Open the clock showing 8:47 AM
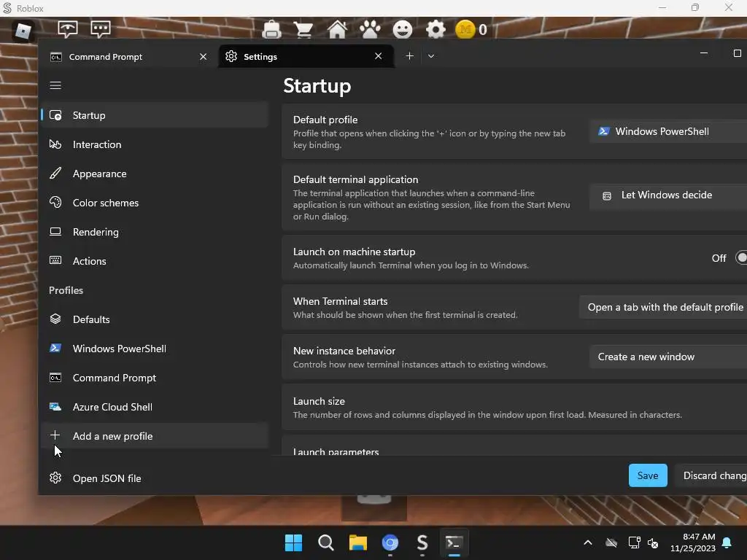747x560 pixels. (693, 542)
